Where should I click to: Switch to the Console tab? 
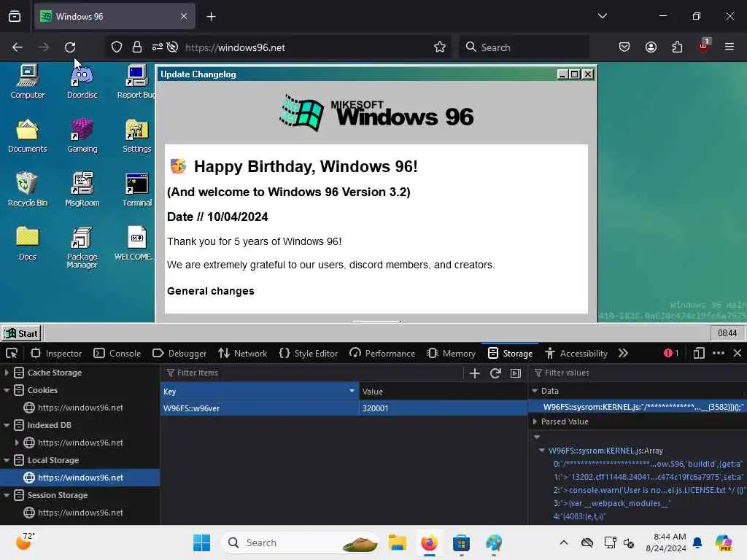(x=117, y=354)
